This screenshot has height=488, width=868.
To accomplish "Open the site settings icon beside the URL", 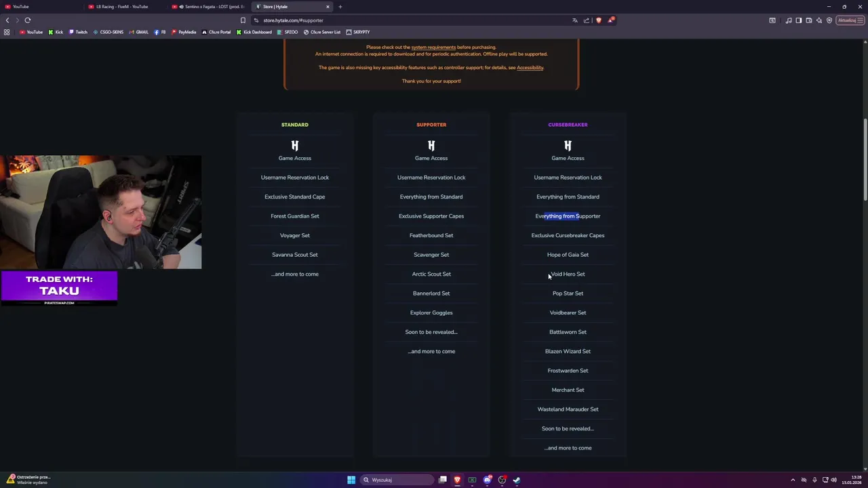I will tap(256, 20).
